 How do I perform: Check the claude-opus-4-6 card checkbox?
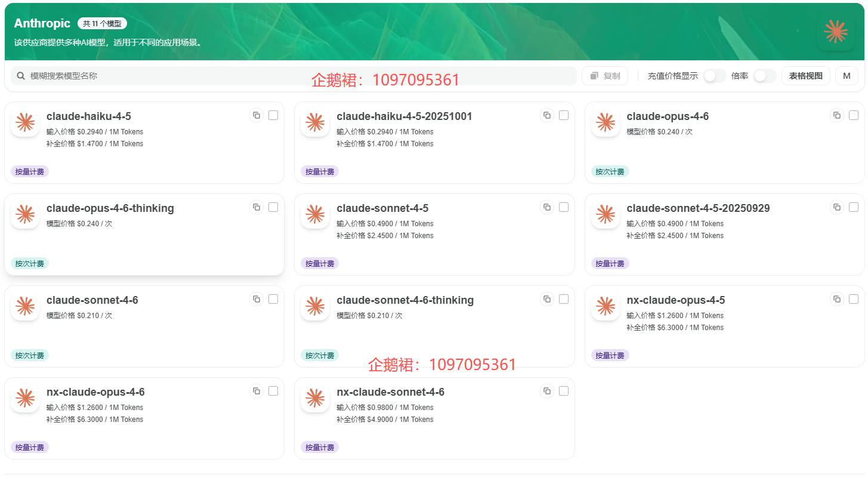(854, 115)
